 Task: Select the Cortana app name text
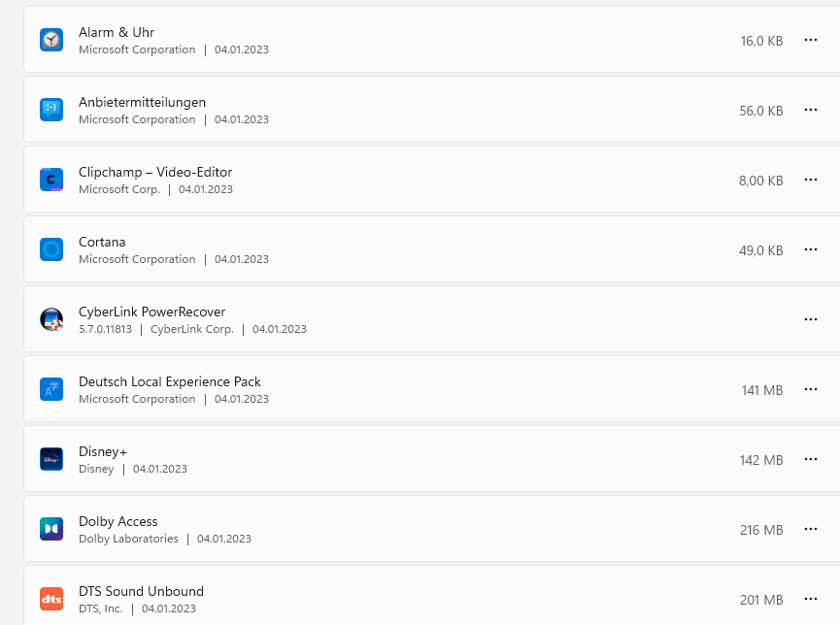pos(102,242)
